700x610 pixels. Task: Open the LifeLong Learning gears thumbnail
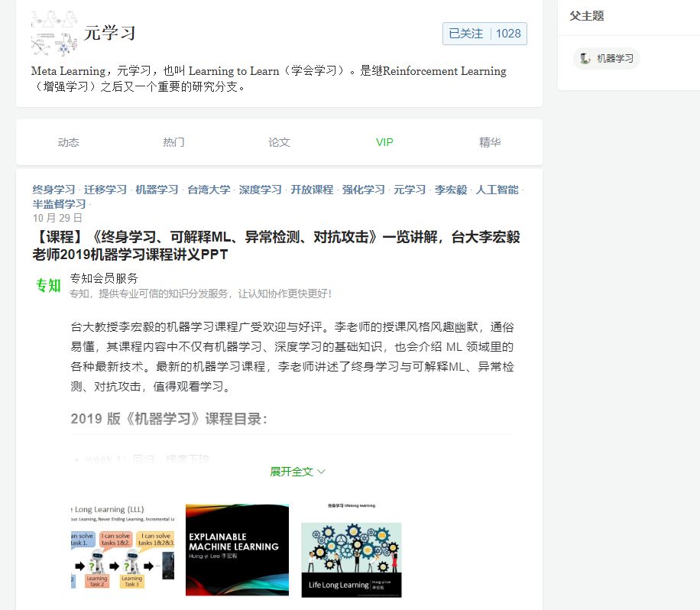(x=352, y=550)
